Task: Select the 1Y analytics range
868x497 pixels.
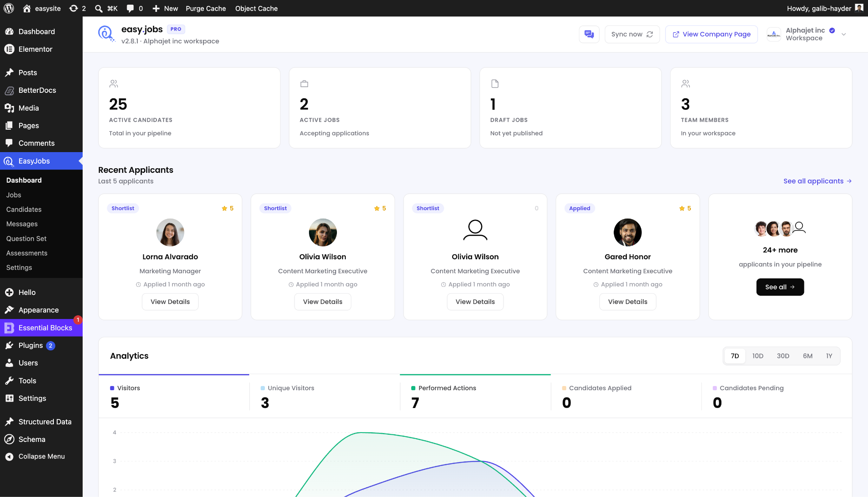Action: (x=829, y=356)
